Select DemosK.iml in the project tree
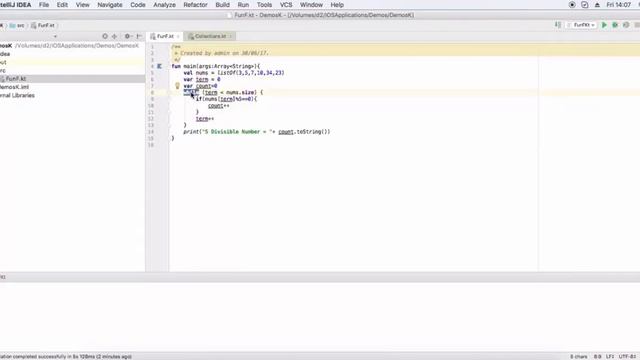 click(x=14, y=87)
